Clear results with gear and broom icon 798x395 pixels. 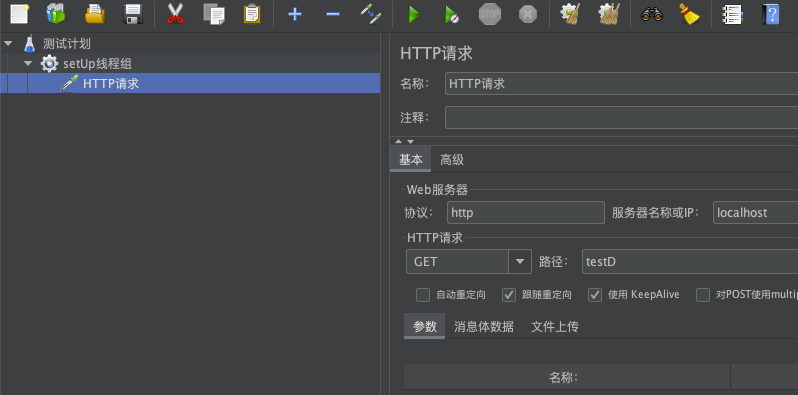pyautogui.click(x=571, y=14)
